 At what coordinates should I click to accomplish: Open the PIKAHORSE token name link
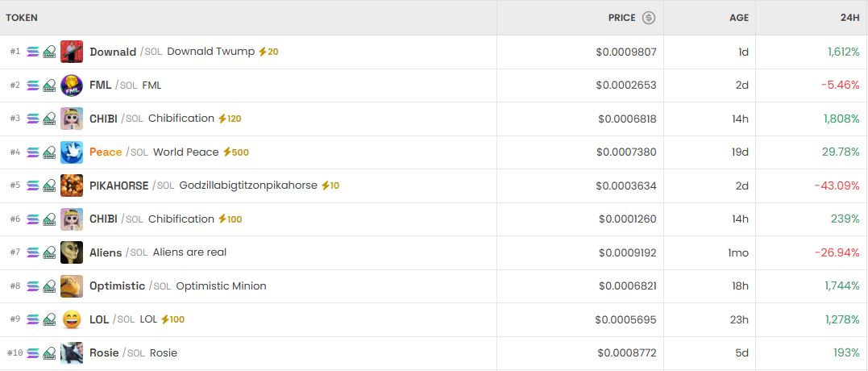[118, 185]
